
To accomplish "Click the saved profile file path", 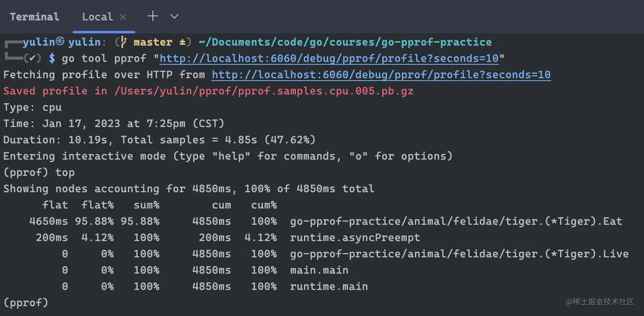I will [264, 91].
